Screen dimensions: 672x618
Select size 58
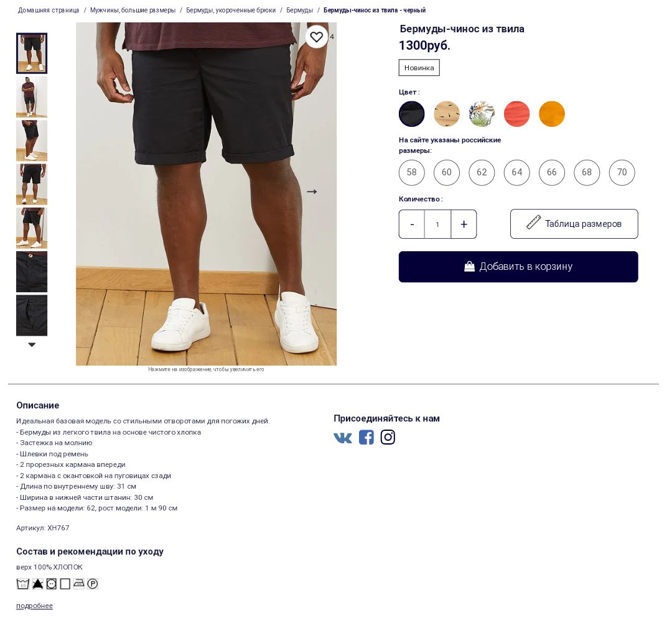click(411, 172)
